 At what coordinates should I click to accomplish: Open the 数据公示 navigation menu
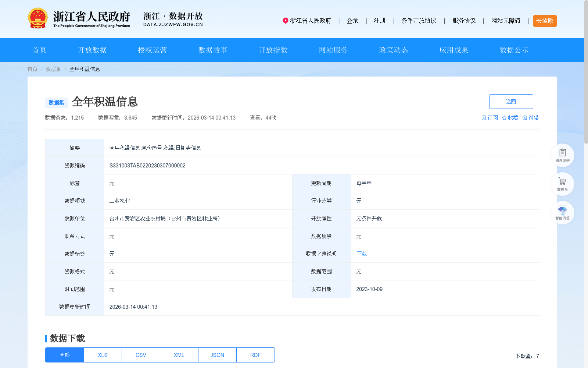tap(514, 50)
